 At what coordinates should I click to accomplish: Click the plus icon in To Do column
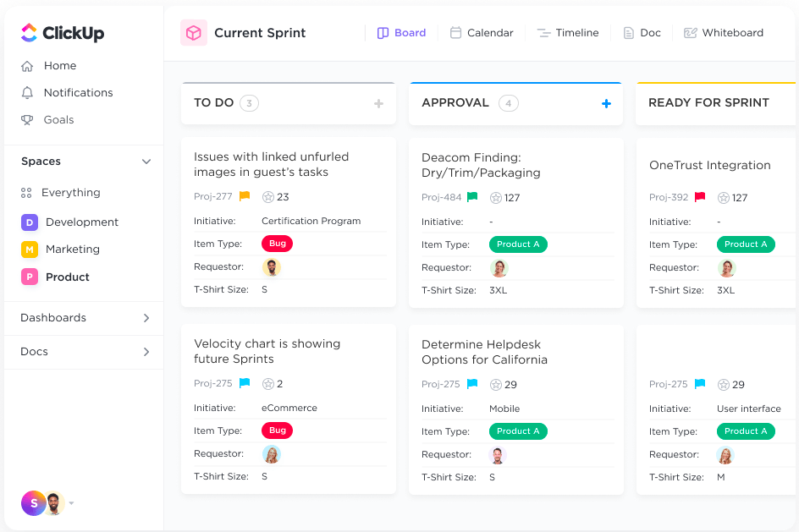click(x=378, y=103)
